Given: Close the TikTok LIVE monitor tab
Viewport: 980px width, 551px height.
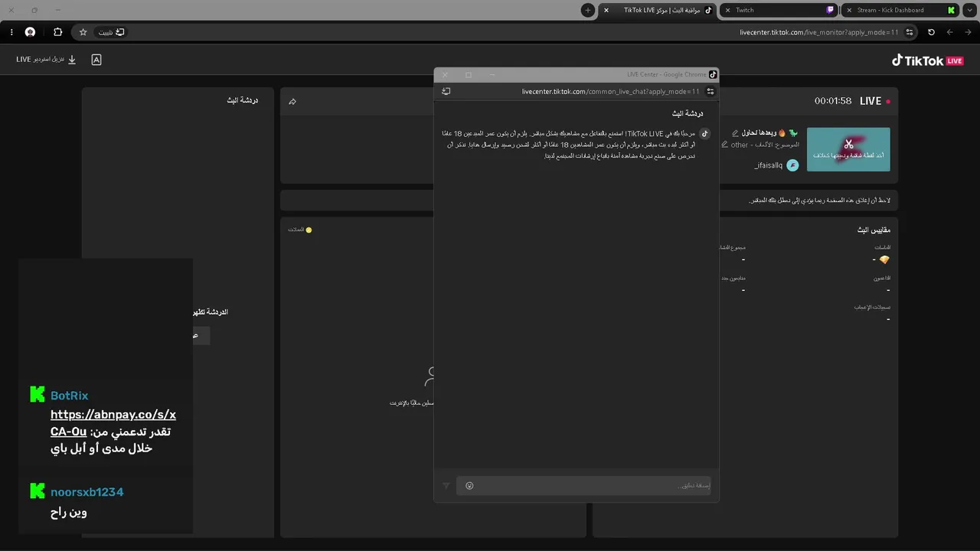Looking at the screenshot, I should (x=606, y=10).
